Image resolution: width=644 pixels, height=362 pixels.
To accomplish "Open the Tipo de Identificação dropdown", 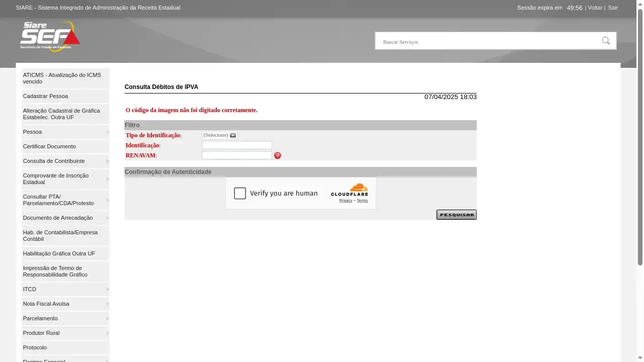I will pos(220,135).
